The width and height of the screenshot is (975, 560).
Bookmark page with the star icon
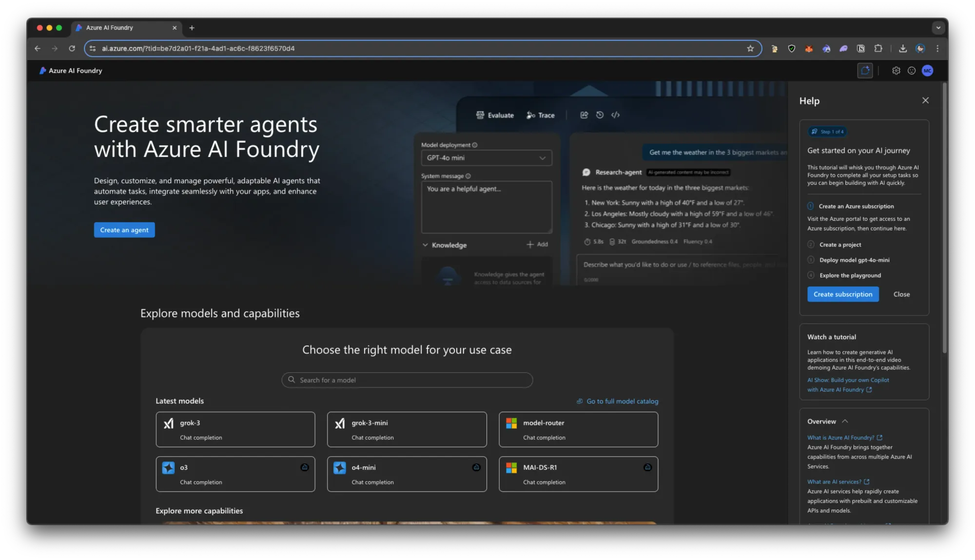click(750, 48)
